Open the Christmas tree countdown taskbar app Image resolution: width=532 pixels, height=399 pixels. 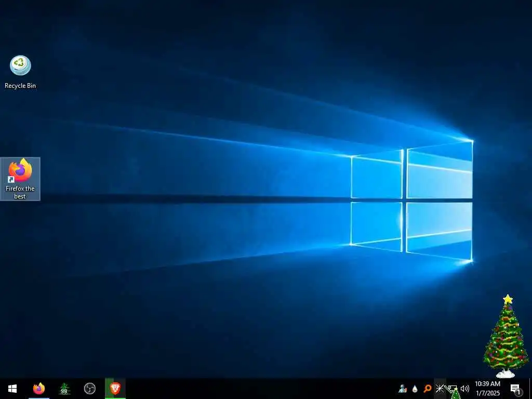(x=64, y=389)
